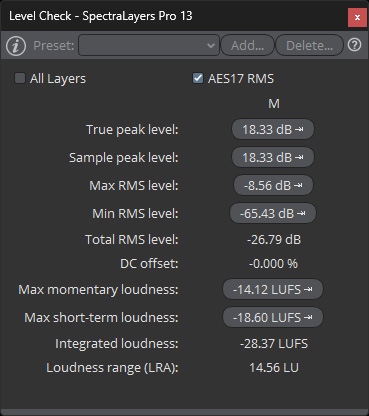Viewport: 369px width, 416px height.
Task: Click the Add... preset button
Action: [x=247, y=45]
